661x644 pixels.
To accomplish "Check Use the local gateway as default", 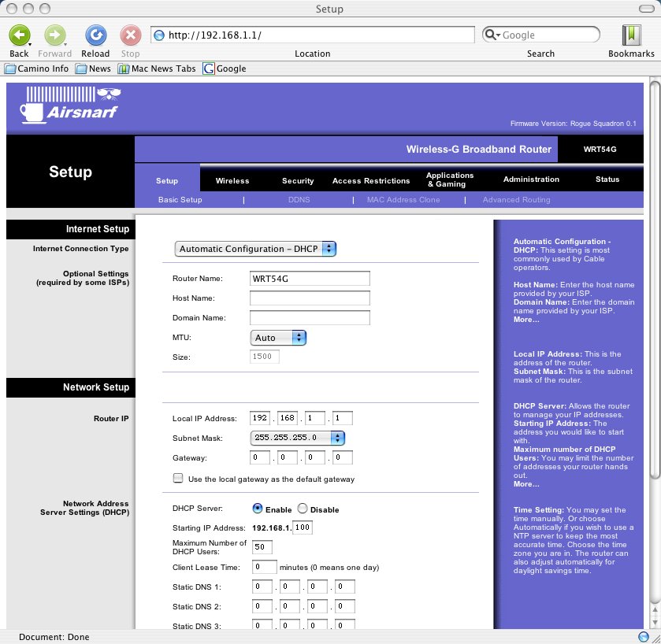I will click(x=178, y=479).
